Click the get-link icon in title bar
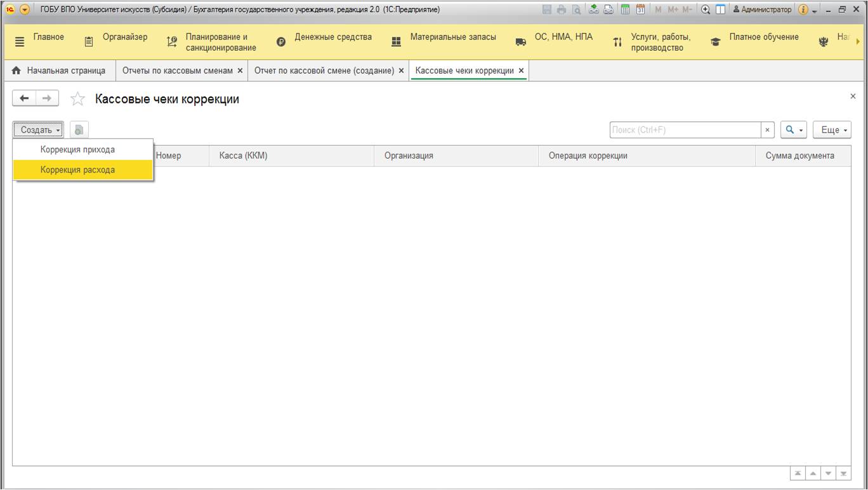 click(594, 10)
